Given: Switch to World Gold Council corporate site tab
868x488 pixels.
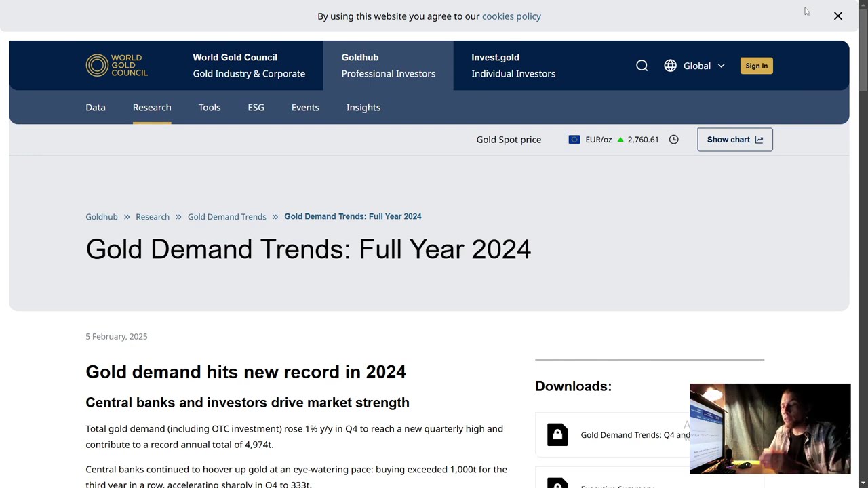Looking at the screenshot, I should [x=249, y=65].
